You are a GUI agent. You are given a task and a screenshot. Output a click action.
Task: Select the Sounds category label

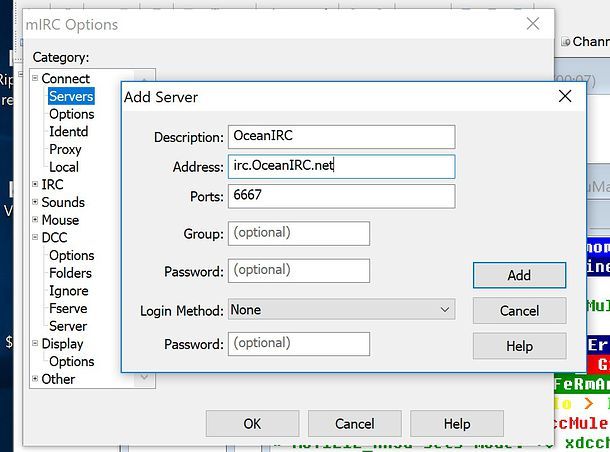coord(63,202)
